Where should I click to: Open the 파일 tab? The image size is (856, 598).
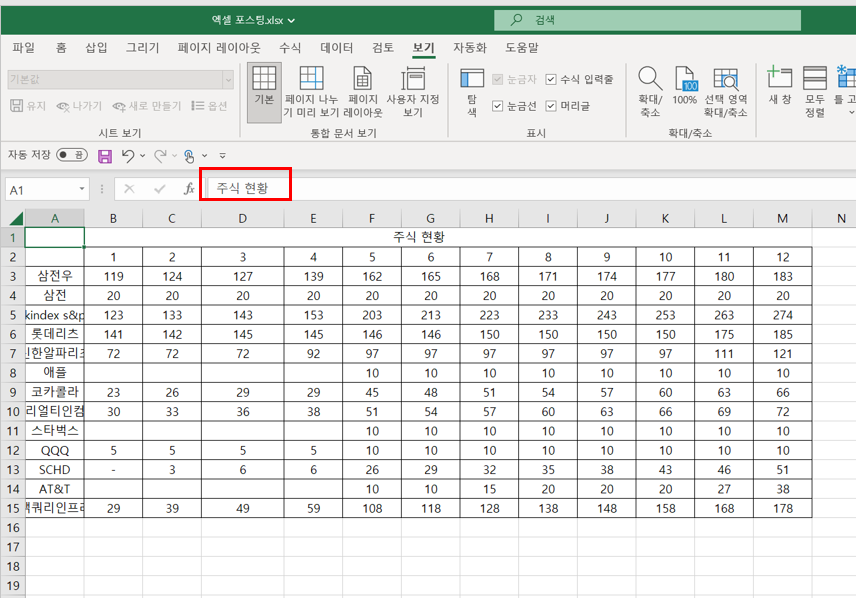[x=23, y=48]
